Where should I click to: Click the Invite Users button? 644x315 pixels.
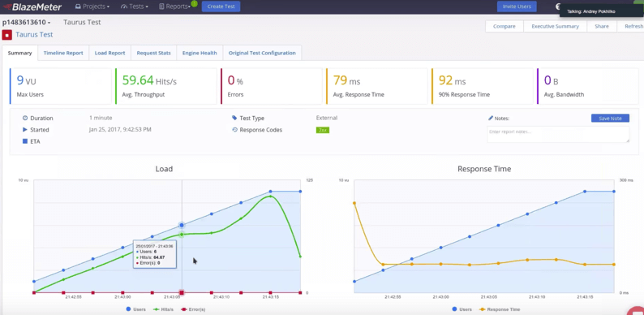pyautogui.click(x=517, y=6)
